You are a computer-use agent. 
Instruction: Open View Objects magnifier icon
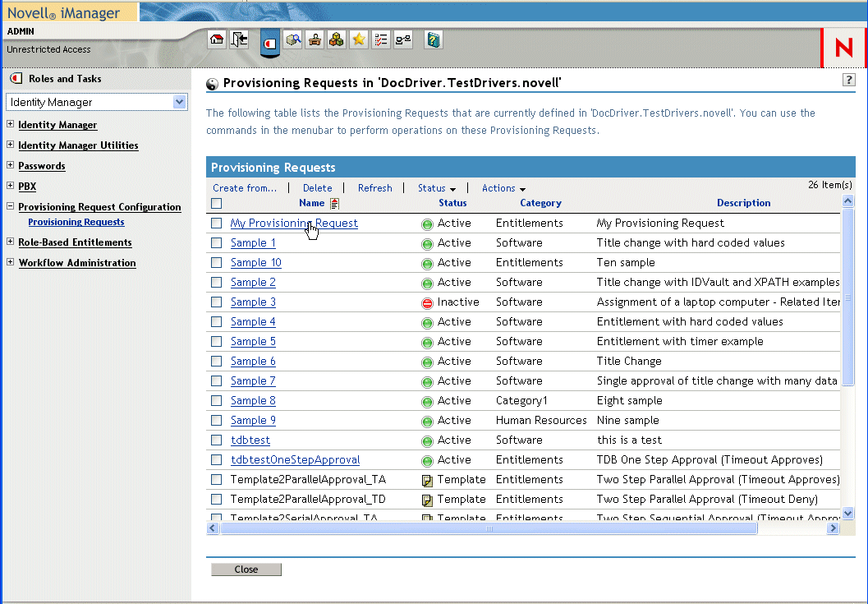pos(293,39)
